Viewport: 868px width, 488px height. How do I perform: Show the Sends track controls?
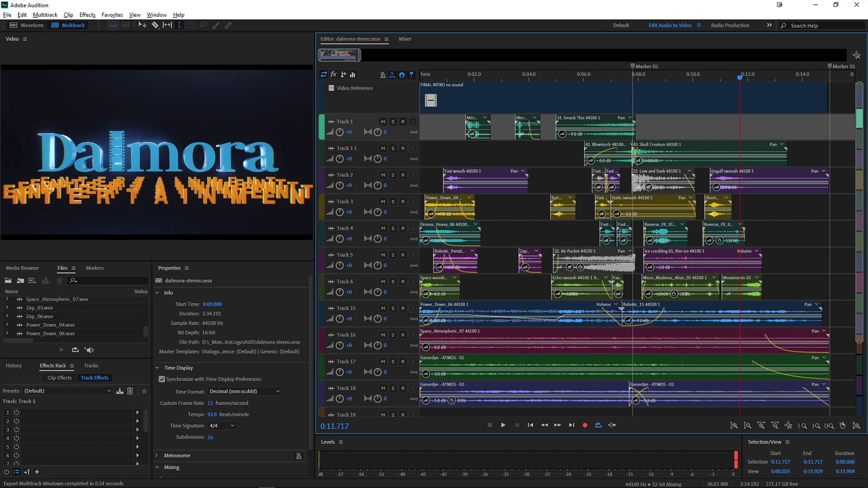click(x=343, y=75)
